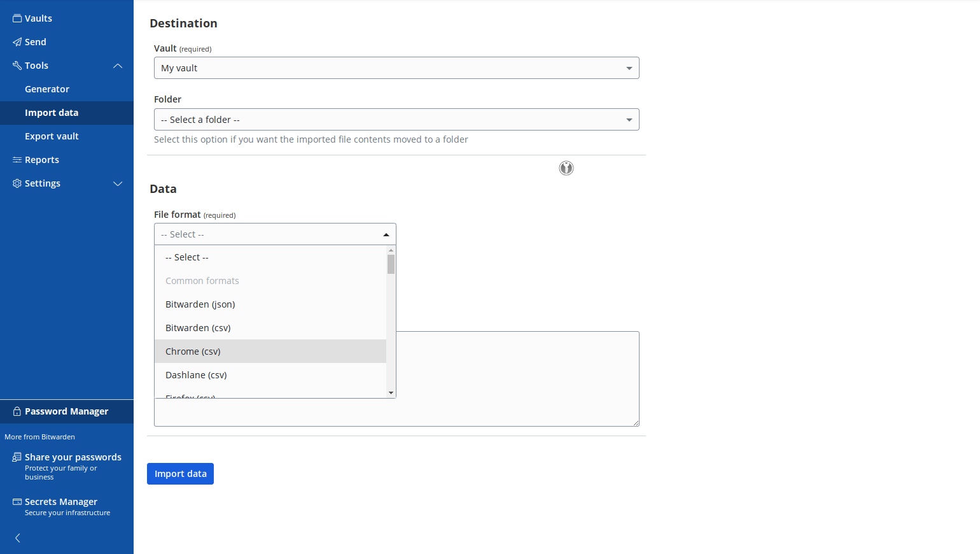Click the Vaults icon in the sidebar
The width and height of the screenshot is (980, 554).
click(17, 18)
